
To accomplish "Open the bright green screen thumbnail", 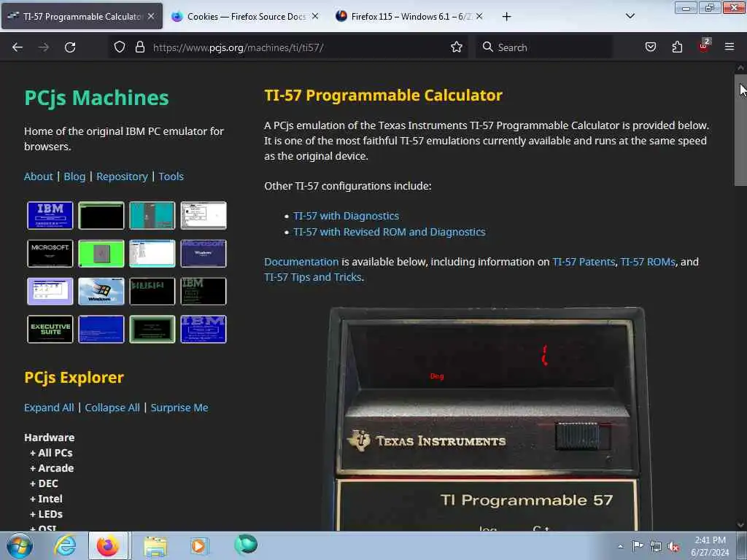I will [x=101, y=253].
